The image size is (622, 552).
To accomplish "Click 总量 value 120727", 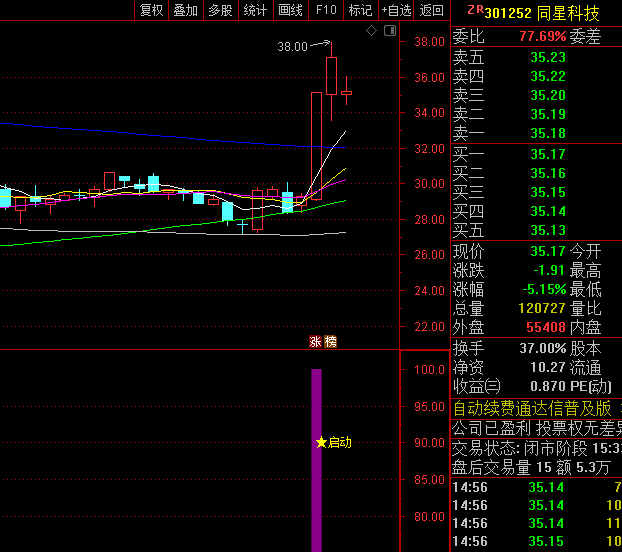I will coord(542,308).
